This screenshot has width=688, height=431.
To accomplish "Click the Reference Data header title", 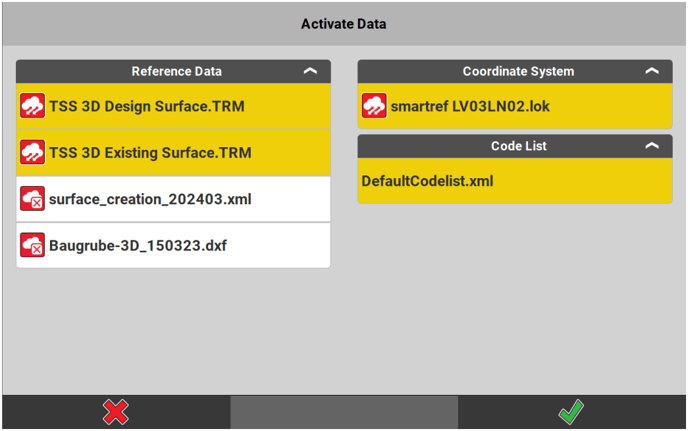I will pyautogui.click(x=177, y=72).
